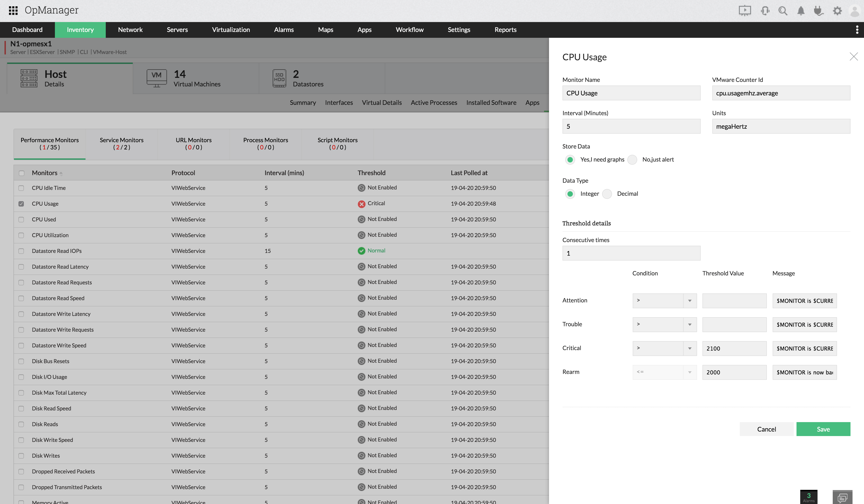The height and width of the screenshot is (504, 864).
Task: Open the gear settings icon in header
Action: click(837, 11)
